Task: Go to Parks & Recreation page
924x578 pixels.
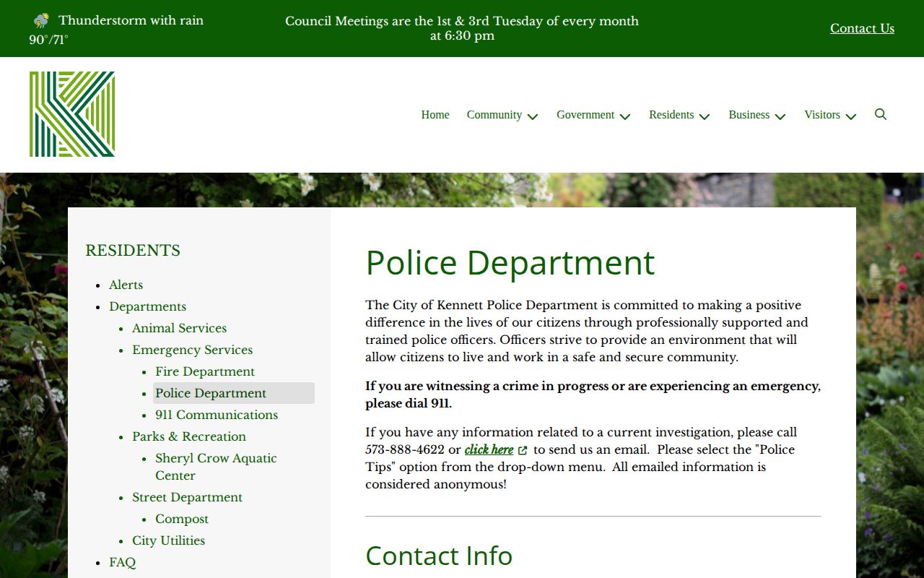Action: click(x=189, y=436)
